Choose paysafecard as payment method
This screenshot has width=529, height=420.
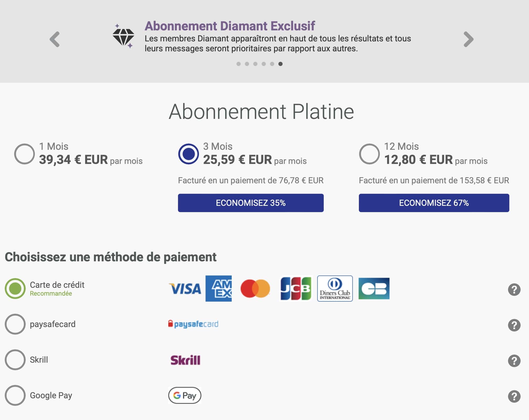pos(15,324)
